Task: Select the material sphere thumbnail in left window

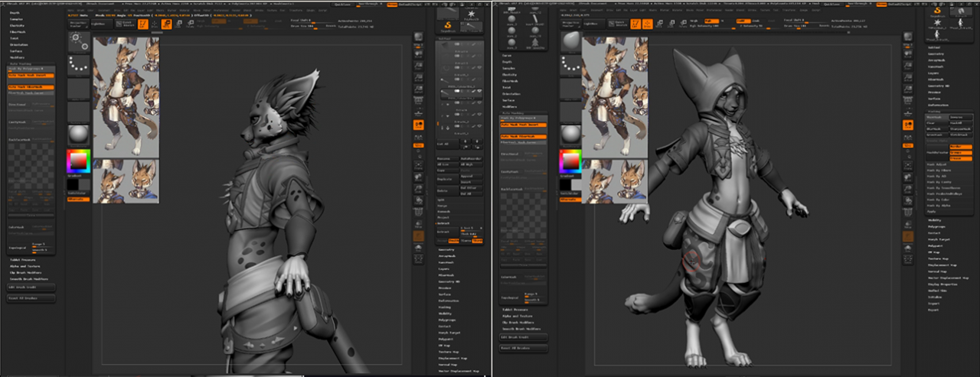Action: [79, 135]
